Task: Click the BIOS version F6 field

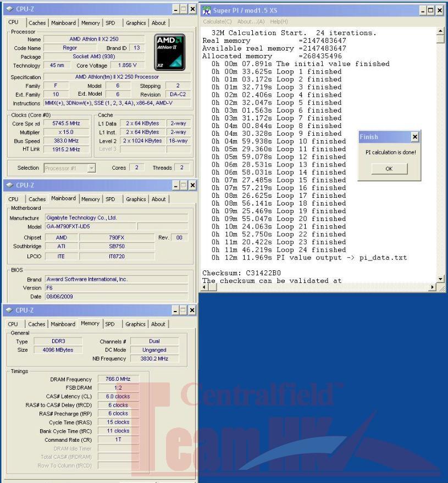Action: point(117,288)
